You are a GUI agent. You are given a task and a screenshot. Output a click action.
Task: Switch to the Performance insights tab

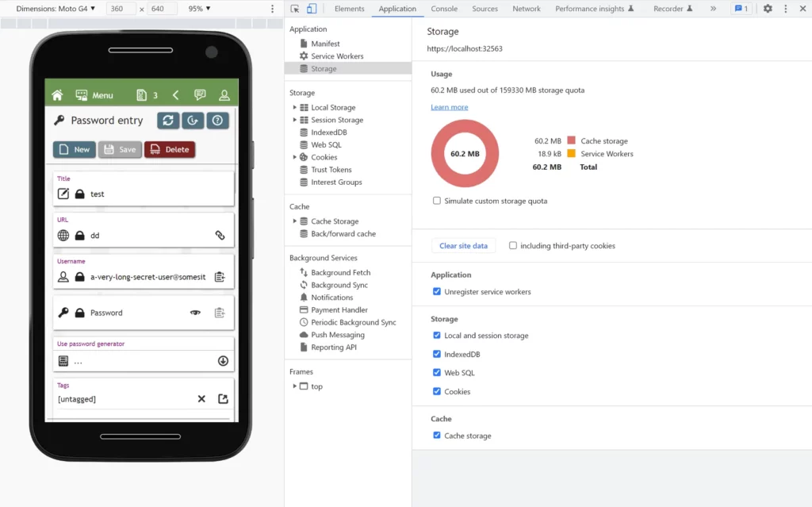(x=595, y=8)
